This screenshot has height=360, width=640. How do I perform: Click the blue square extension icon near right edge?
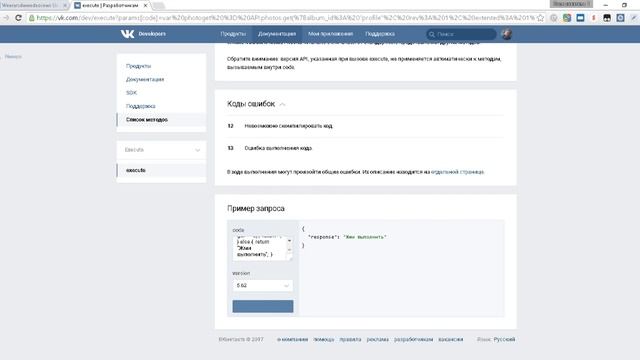[620, 18]
